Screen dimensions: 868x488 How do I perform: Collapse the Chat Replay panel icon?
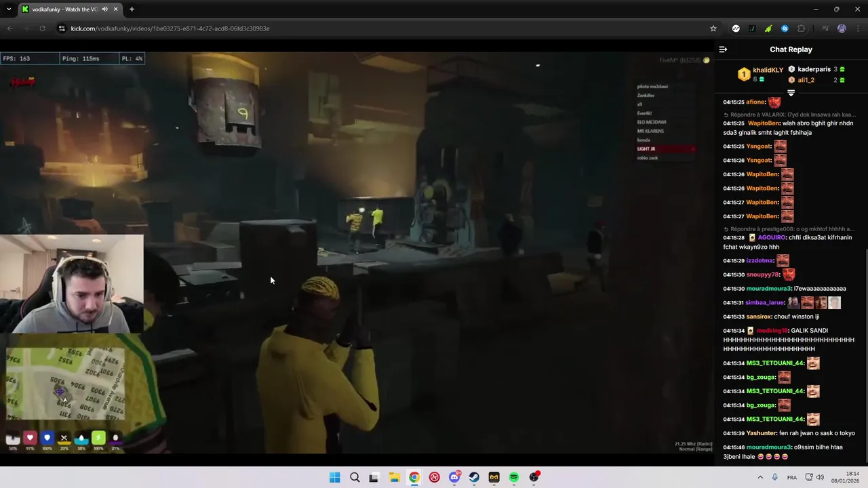(723, 49)
